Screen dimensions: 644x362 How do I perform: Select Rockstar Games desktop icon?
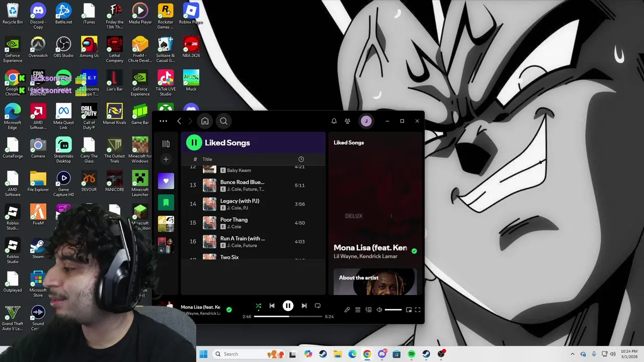point(166,16)
